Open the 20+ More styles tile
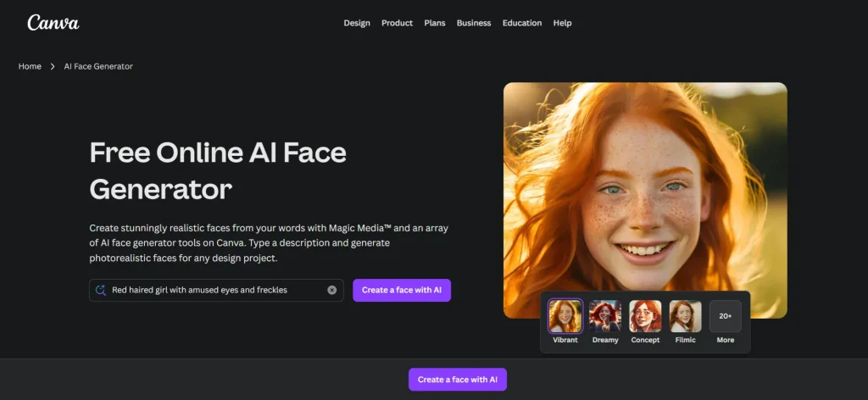Viewport: 868px width, 400px height. 726,316
